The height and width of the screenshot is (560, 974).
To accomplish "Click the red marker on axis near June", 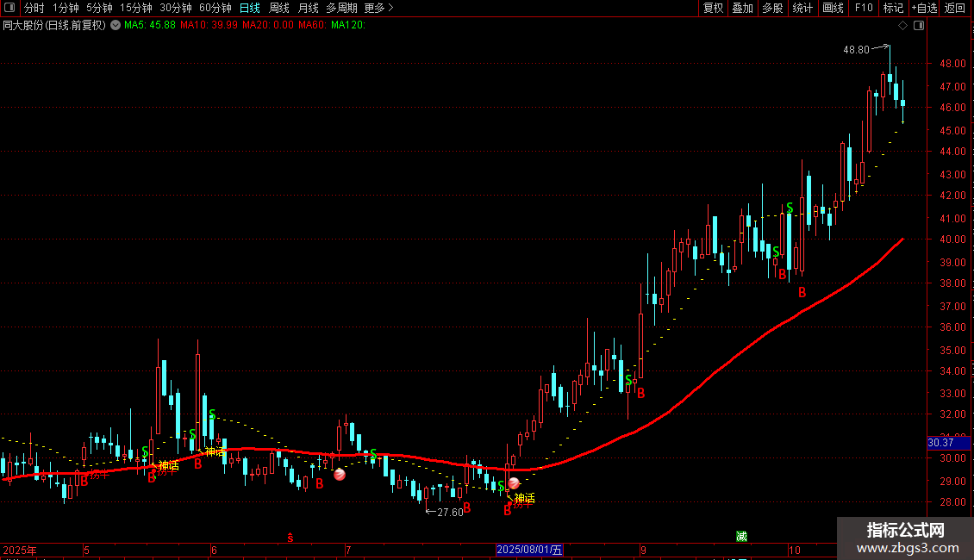I will pos(290,538).
